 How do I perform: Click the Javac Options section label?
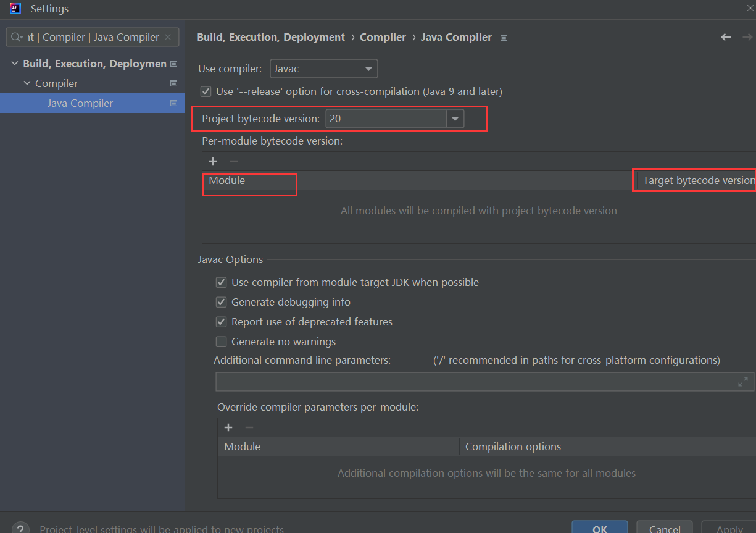tap(230, 259)
